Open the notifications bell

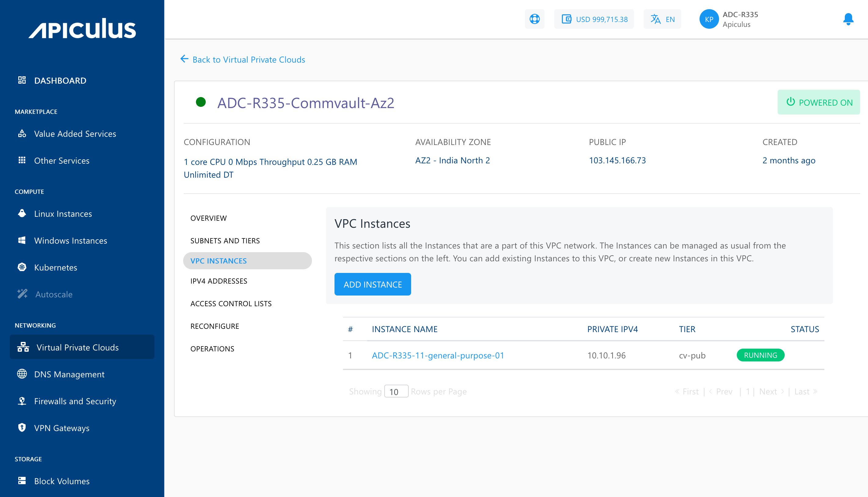[x=848, y=19]
